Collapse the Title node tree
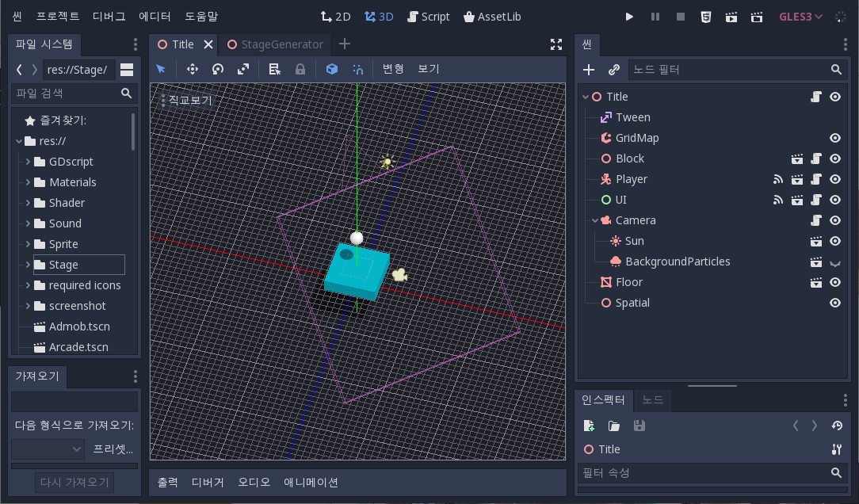Image resolution: width=859 pixels, height=504 pixels. (586, 97)
